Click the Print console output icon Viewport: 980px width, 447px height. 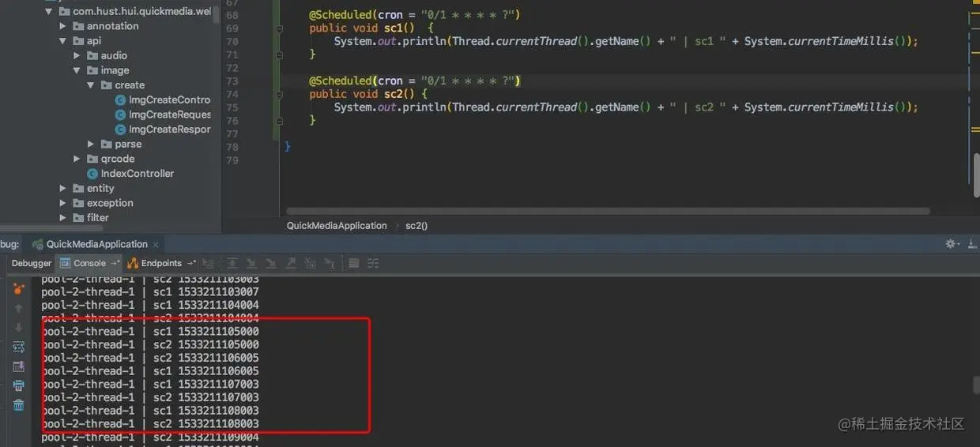[19, 385]
